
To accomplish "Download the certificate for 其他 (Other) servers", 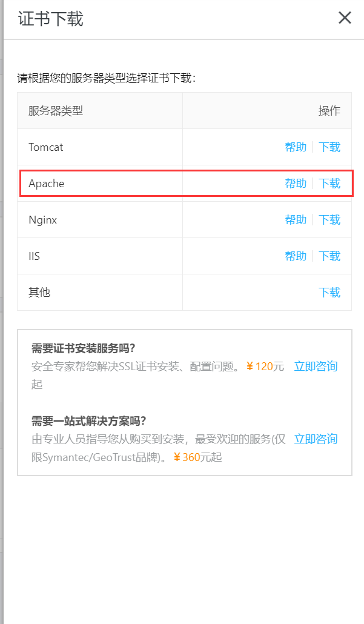I will point(329,292).
